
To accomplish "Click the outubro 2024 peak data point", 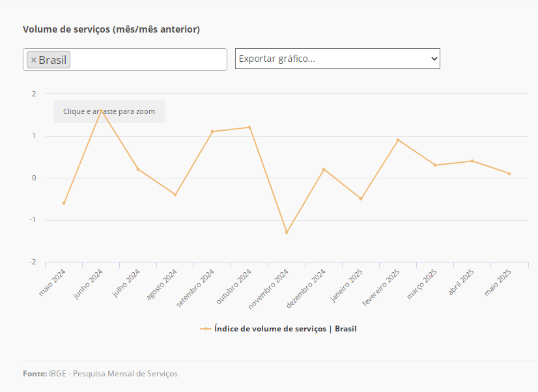I will 249,127.
